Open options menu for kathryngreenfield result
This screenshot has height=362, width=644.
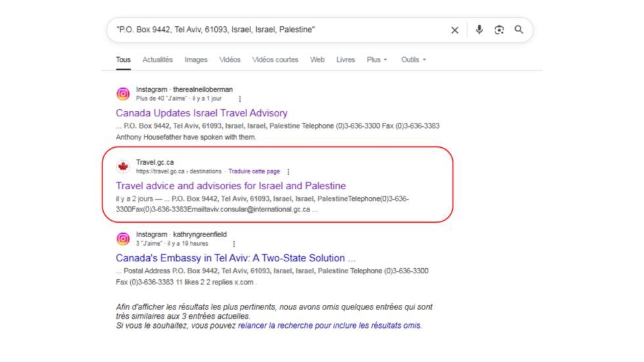pos(234,244)
